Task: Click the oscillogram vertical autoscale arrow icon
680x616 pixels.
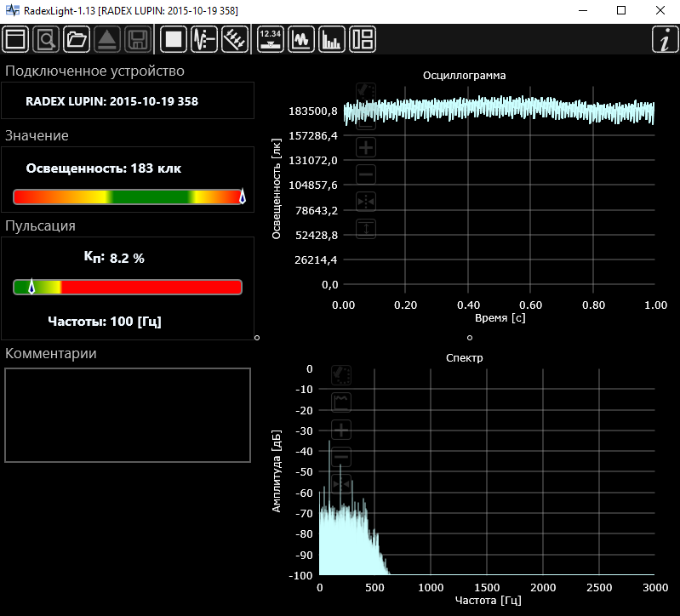Action: click(366, 229)
